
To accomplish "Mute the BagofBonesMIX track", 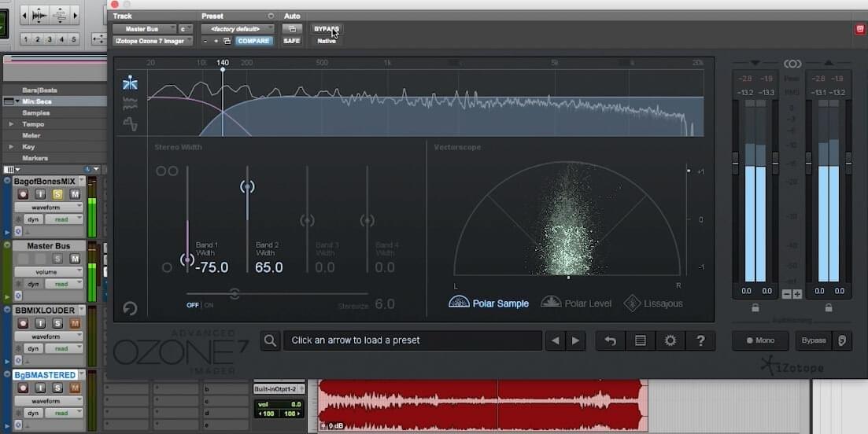I will tap(75, 194).
